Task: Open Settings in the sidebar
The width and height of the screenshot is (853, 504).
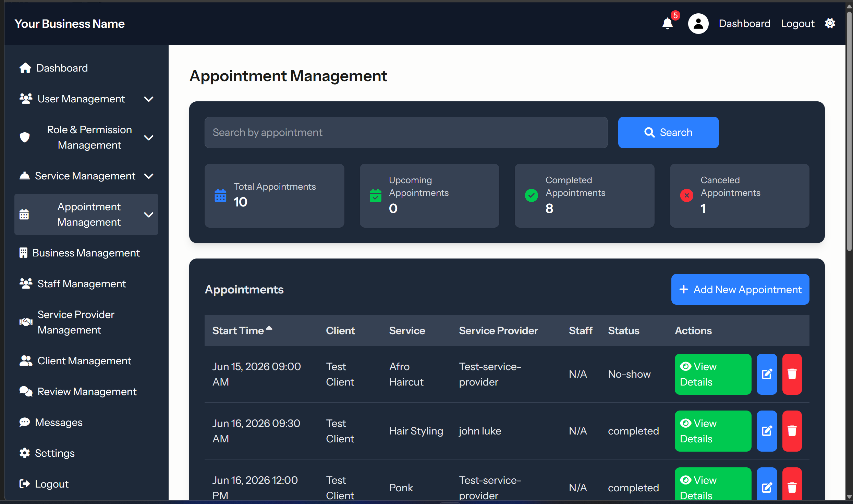Action: 86,453
